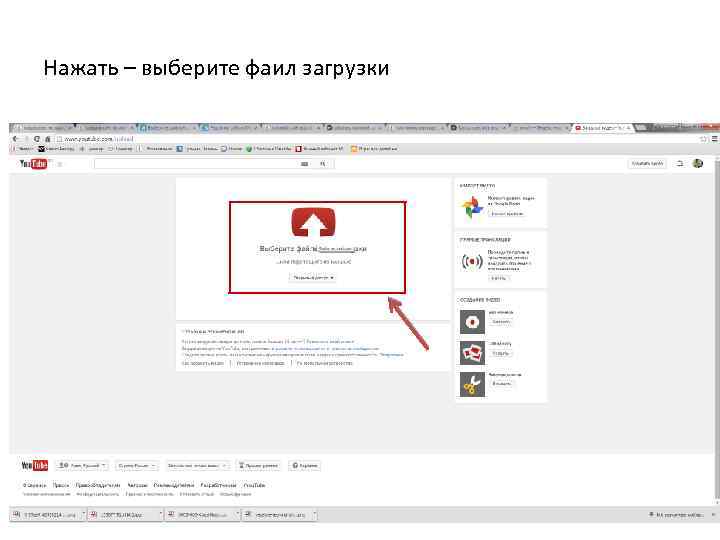
Task: Click the 'Правообладателям' footer link
Action: [98, 485]
